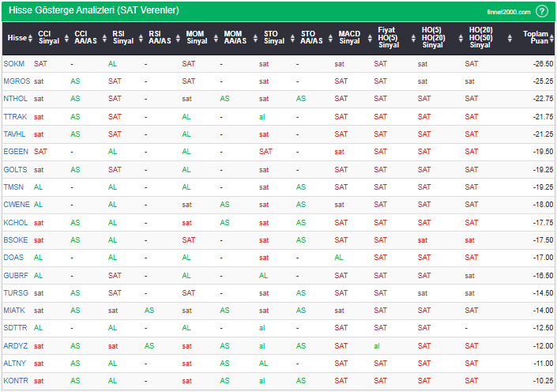557x392 pixels.
Task: Sort by RSI Sinyal column
Action: (122, 37)
